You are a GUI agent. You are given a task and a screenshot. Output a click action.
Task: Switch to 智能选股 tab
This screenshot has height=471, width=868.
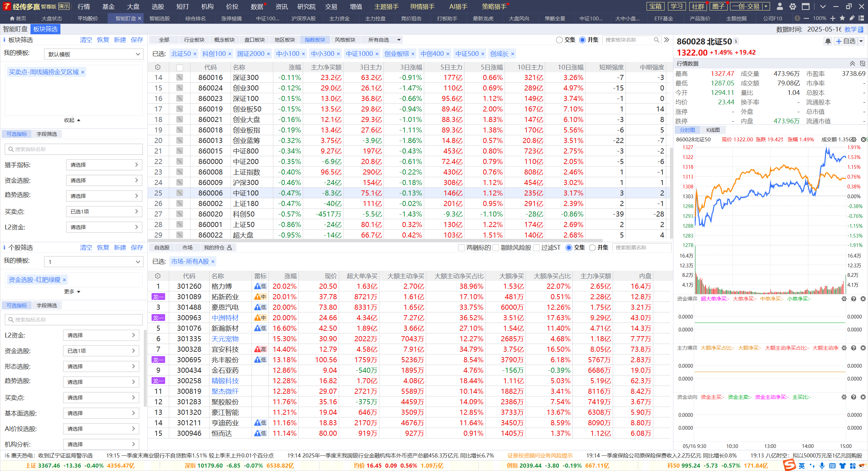pyautogui.click(x=159, y=18)
